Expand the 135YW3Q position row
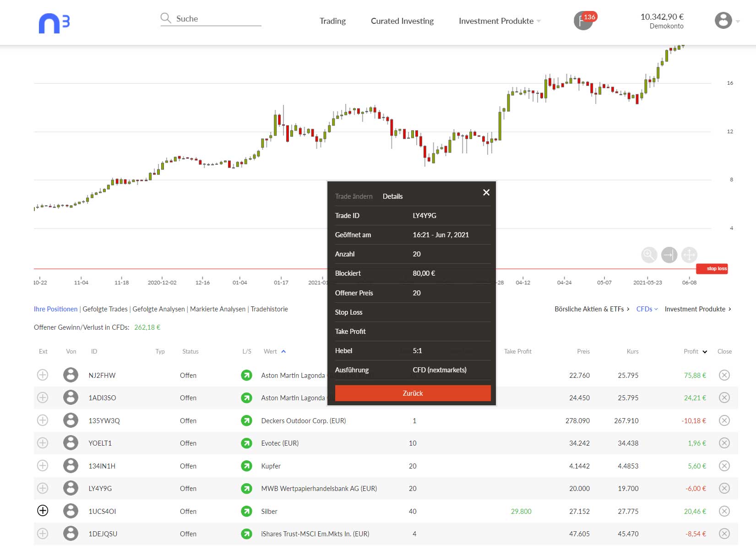 coord(43,420)
